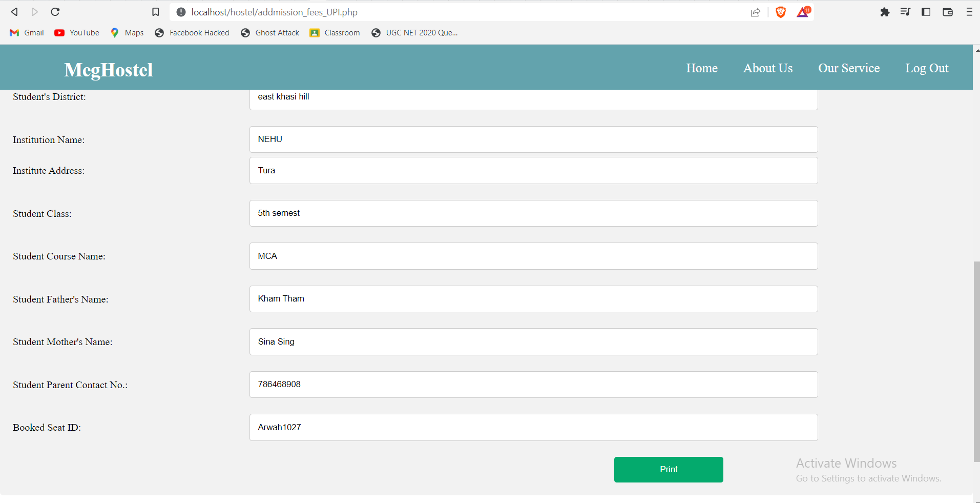
Task: Open the Brave Wallet icon
Action: (x=948, y=12)
